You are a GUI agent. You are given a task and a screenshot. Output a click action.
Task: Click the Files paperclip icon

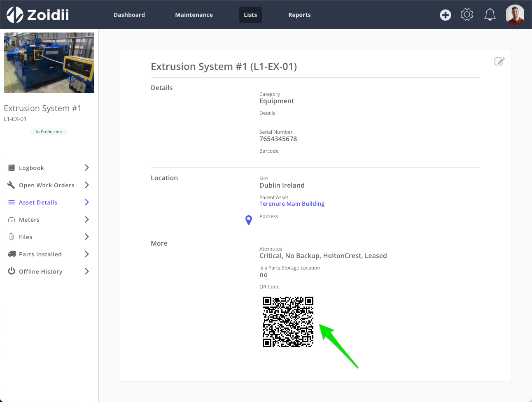[11, 237]
